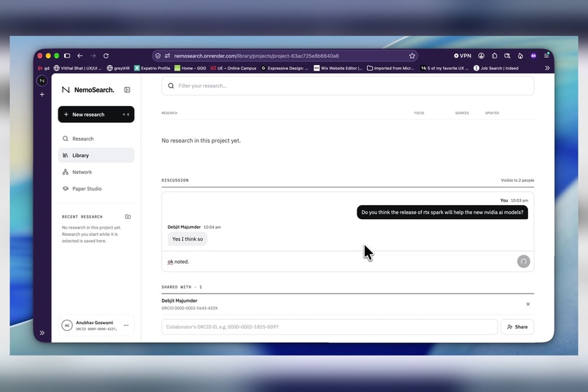The height and width of the screenshot is (392, 588).
Task: Click the search magnifier in filter bar
Action: click(171, 86)
